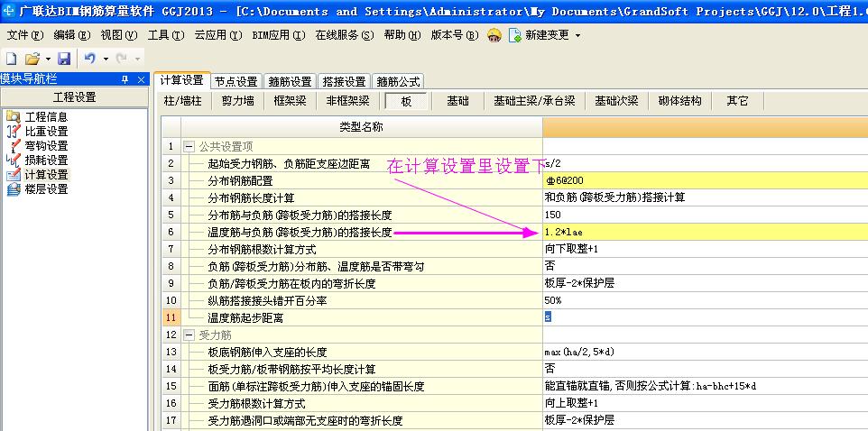Open the 工具(T) menu

click(x=166, y=35)
